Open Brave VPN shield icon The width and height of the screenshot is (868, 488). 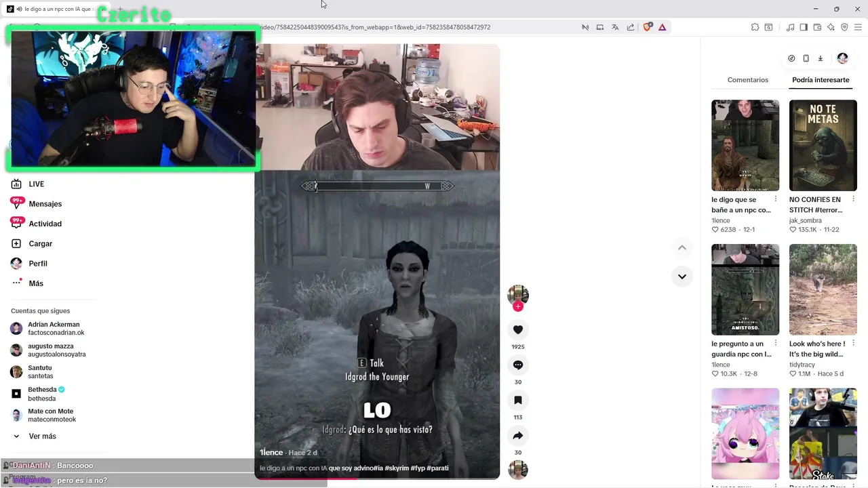coord(844,27)
